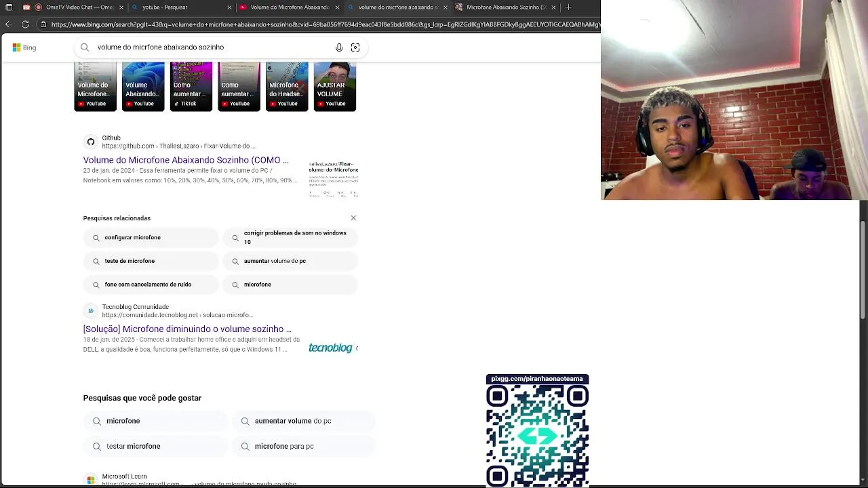
Task: Reload the page with the refresh icon
Action: tap(26, 24)
